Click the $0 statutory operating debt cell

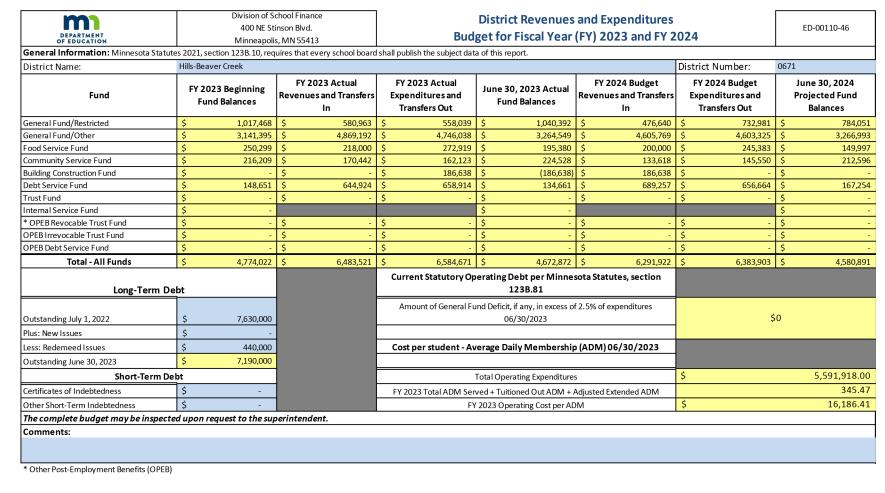pos(776,319)
